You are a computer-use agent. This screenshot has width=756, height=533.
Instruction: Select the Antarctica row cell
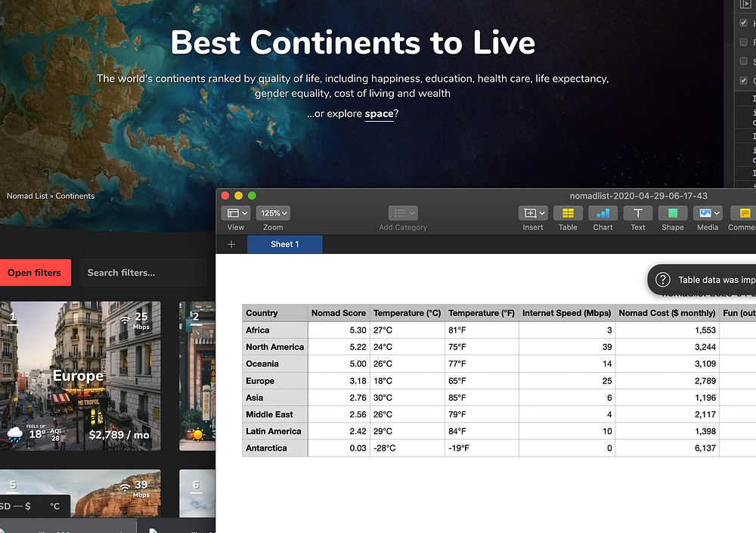275,448
